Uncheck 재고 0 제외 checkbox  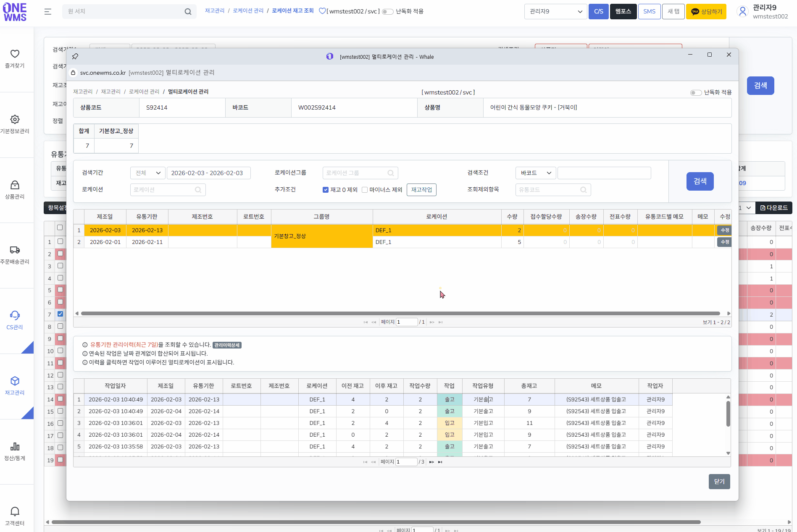(x=326, y=190)
